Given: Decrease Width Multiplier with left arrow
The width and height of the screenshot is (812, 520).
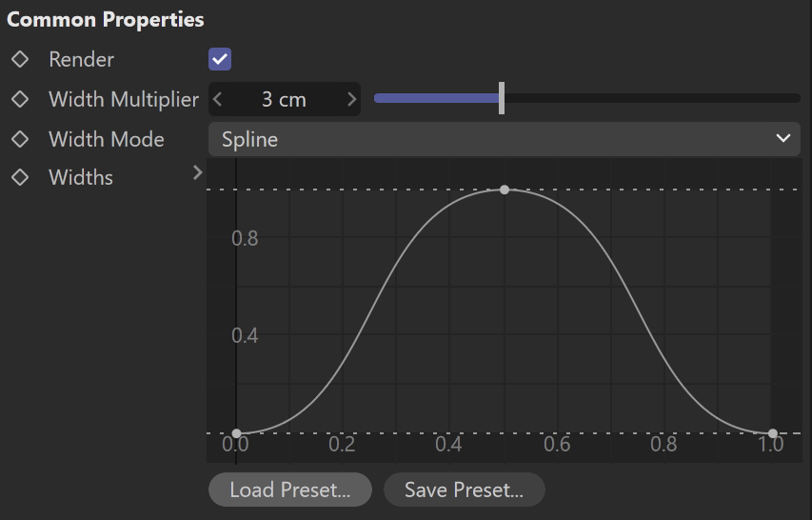Looking at the screenshot, I should coord(217,99).
